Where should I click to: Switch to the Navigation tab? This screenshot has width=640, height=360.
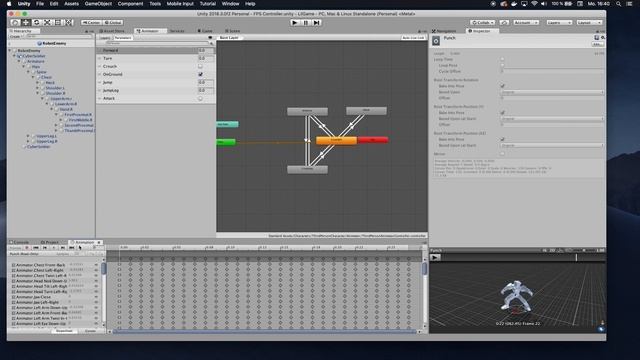click(444, 31)
